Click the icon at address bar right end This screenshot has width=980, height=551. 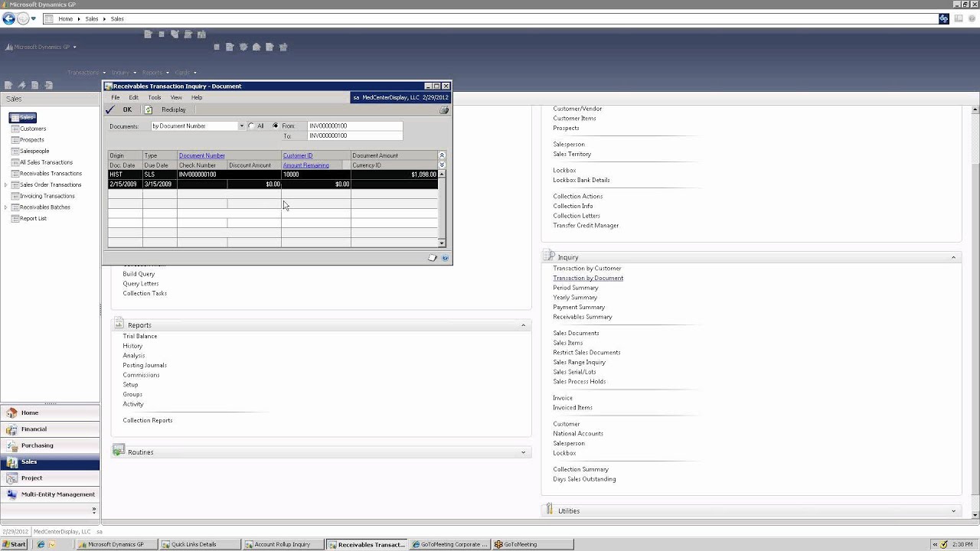[x=944, y=18]
